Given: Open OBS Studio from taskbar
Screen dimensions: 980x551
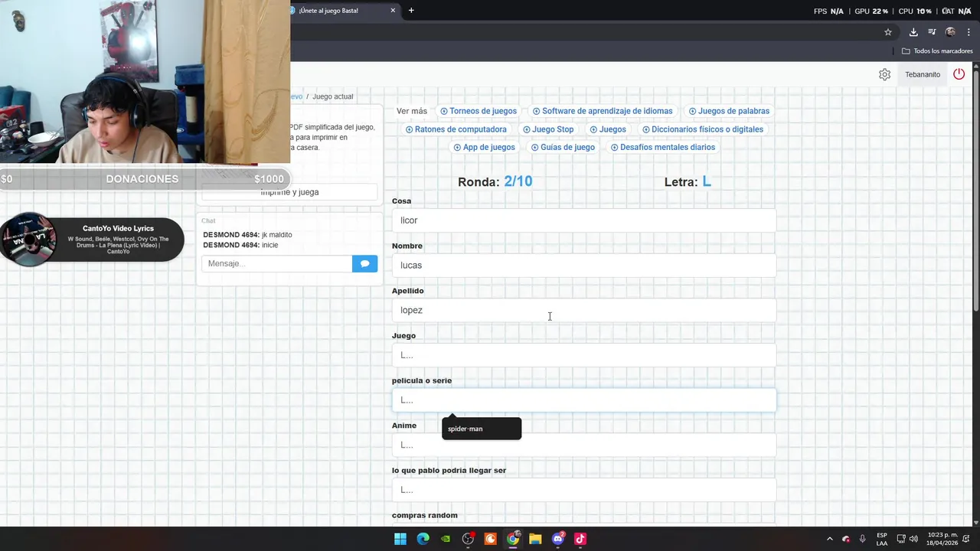Looking at the screenshot, I should point(468,539).
